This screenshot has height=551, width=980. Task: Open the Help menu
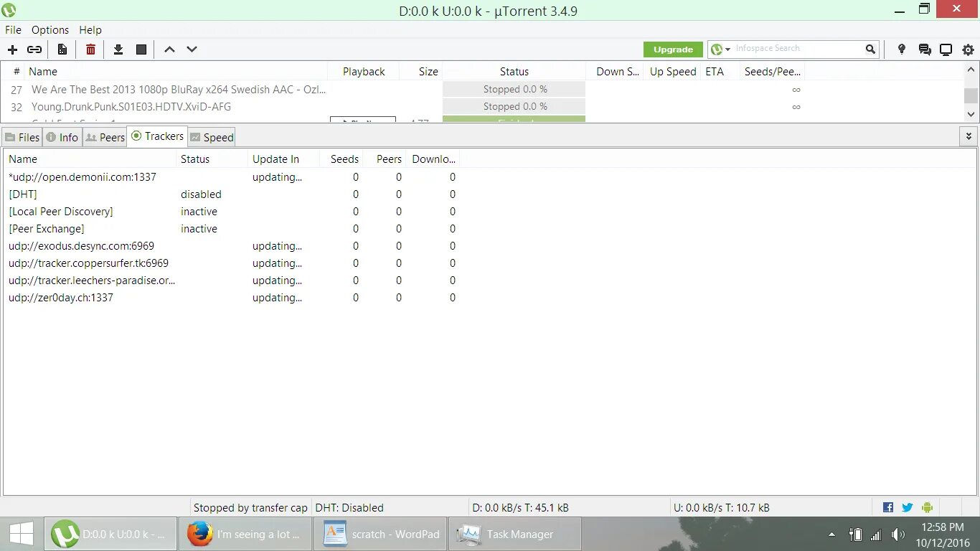90,30
